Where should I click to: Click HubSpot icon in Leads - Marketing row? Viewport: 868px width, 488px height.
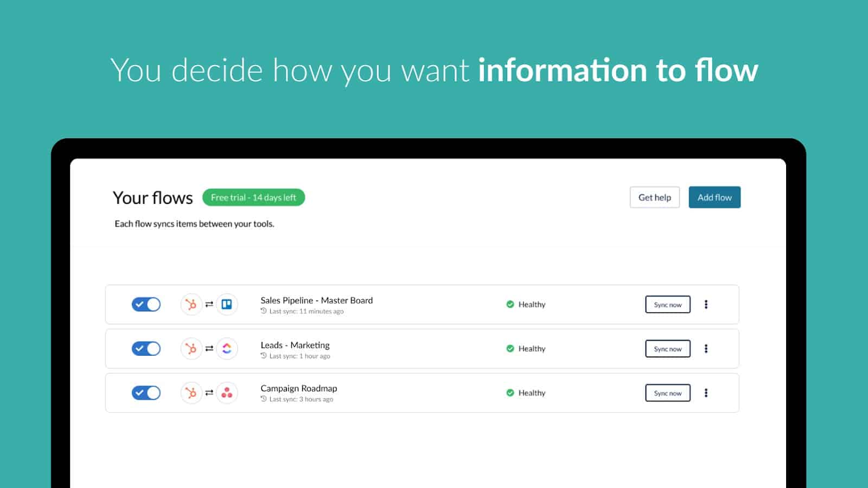(x=191, y=349)
